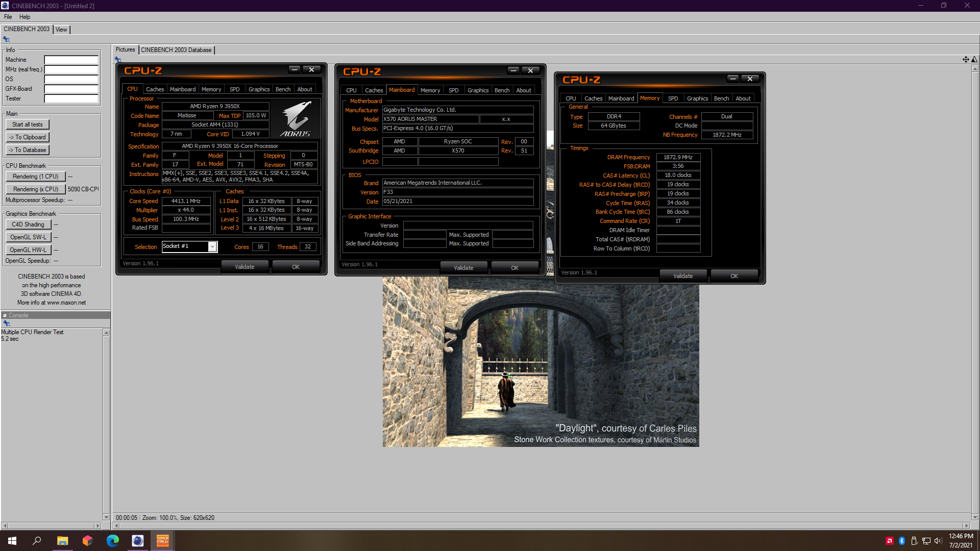Open the Help menu

[24, 17]
